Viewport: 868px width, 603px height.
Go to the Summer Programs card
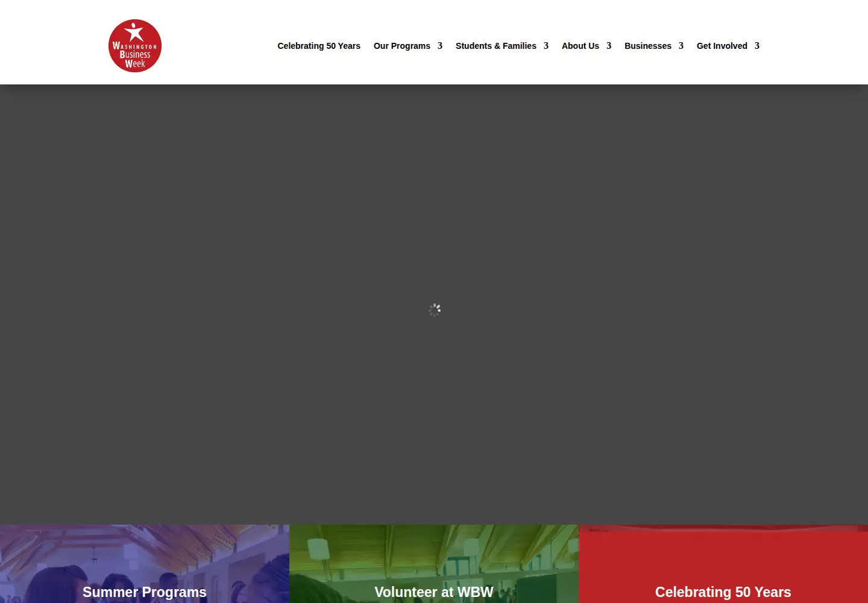145,564
